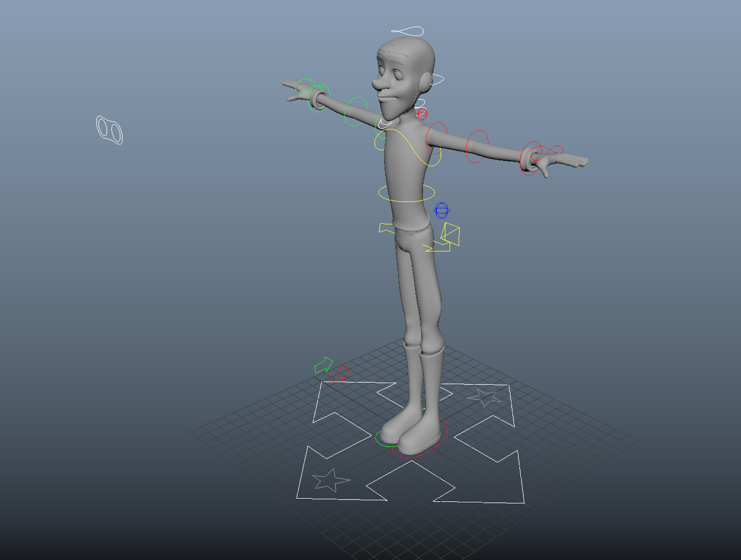Viewport: 741px width, 560px height.
Task: Select the small yellow arrow left of the hip
Action: pyautogui.click(x=386, y=228)
